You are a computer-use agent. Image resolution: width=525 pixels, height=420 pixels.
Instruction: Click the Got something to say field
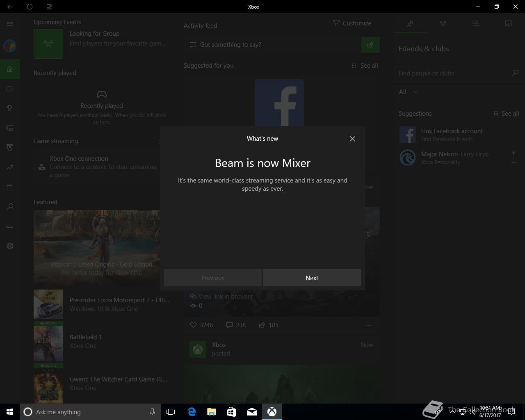click(272, 45)
